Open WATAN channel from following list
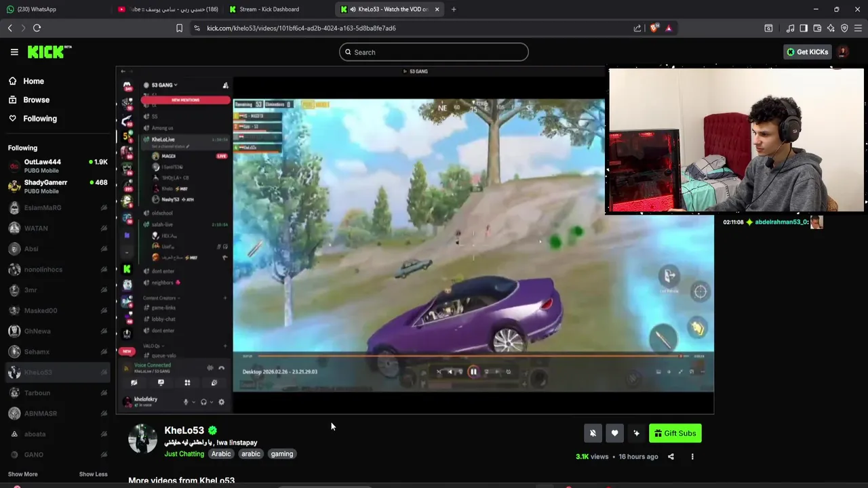 tap(57, 228)
